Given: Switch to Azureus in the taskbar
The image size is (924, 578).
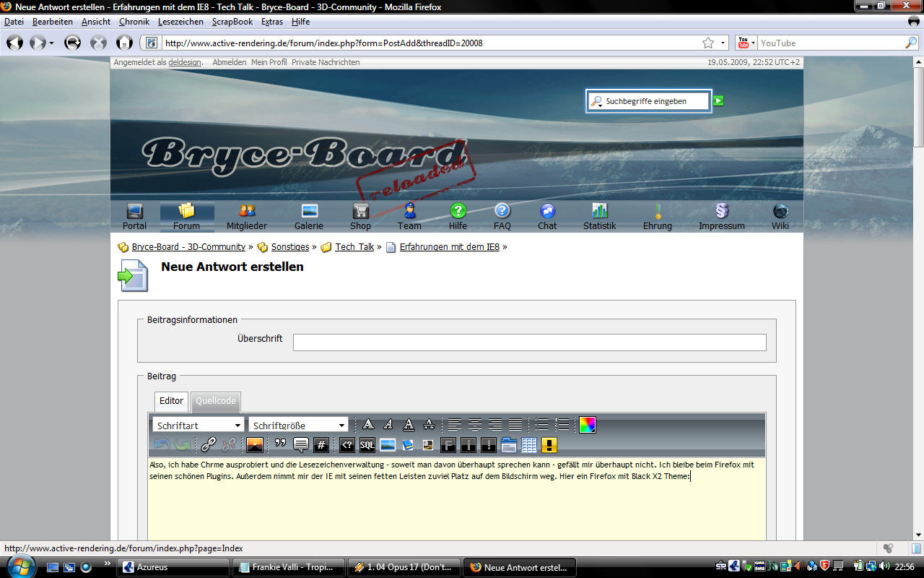Looking at the screenshot, I should [x=173, y=567].
